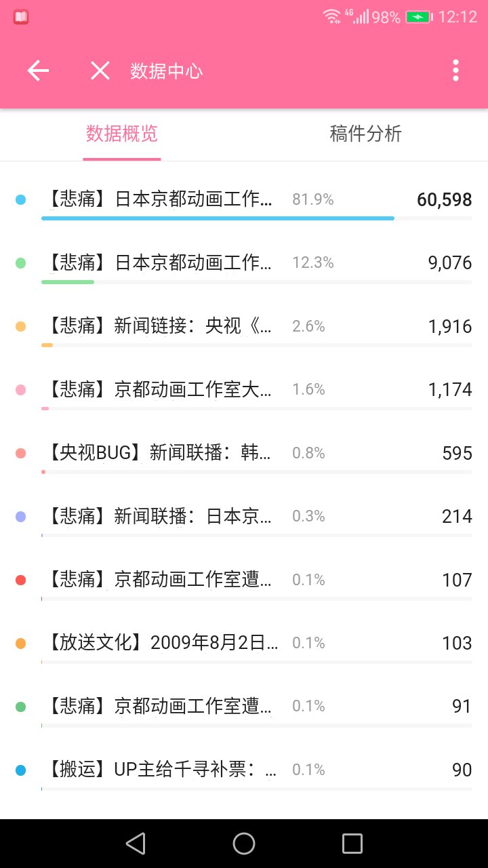Click the green 12.3% progress bar
The height and width of the screenshot is (868, 488).
point(68,281)
